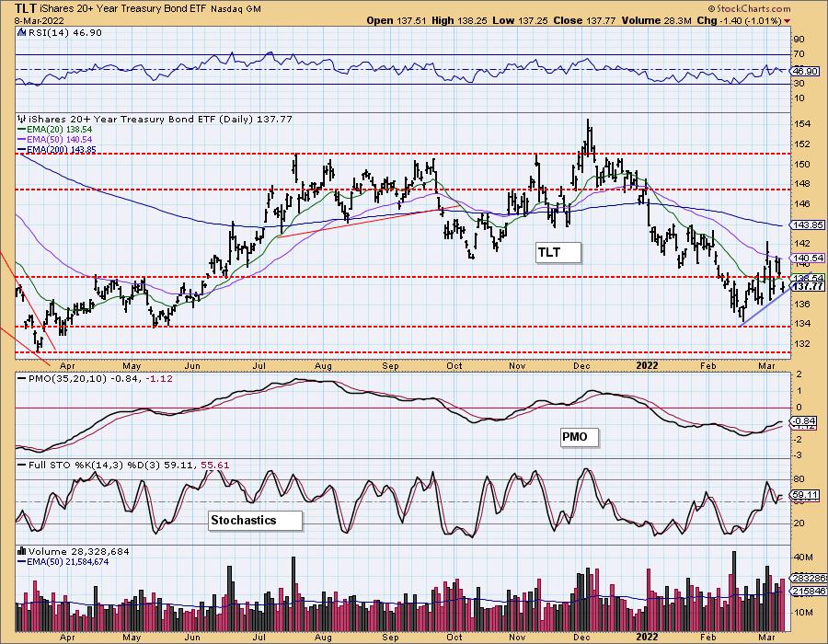This screenshot has height=644, width=828.
Task: Click the PMO annotation box
Action: pos(580,437)
